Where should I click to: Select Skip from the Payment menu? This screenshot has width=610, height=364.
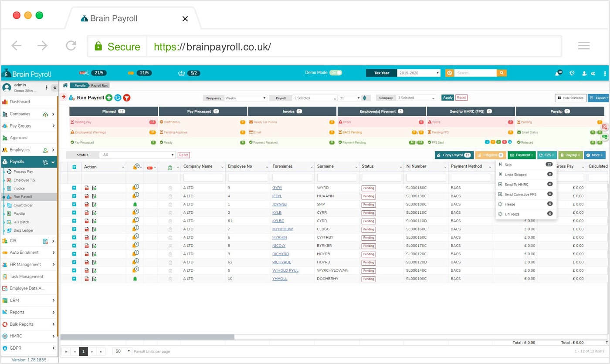click(526, 165)
